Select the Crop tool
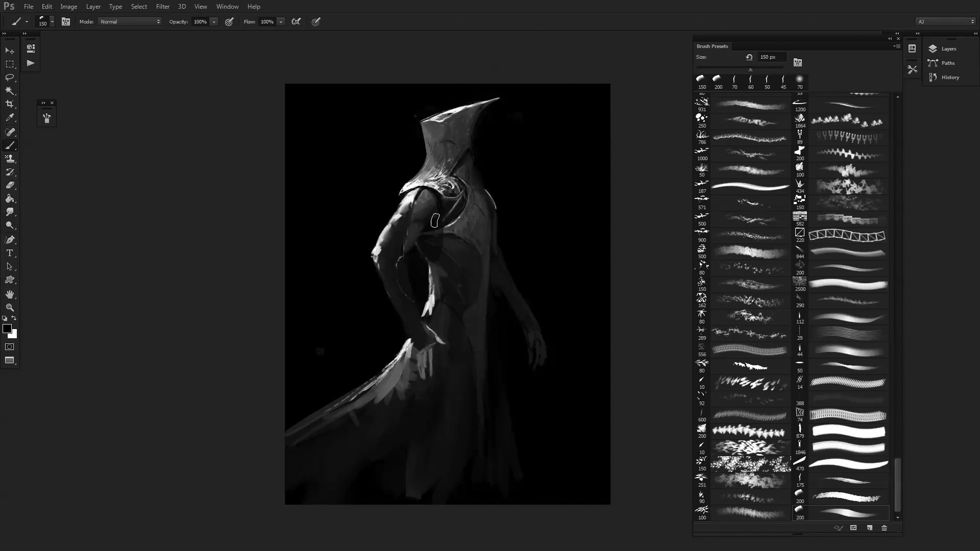The width and height of the screenshot is (980, 551). pos(10,104)
